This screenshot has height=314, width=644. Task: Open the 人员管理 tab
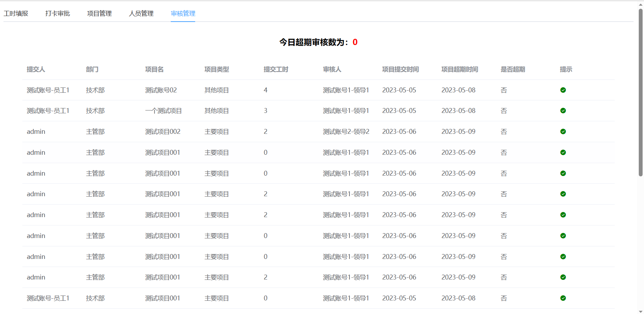(x=141, y=13)
